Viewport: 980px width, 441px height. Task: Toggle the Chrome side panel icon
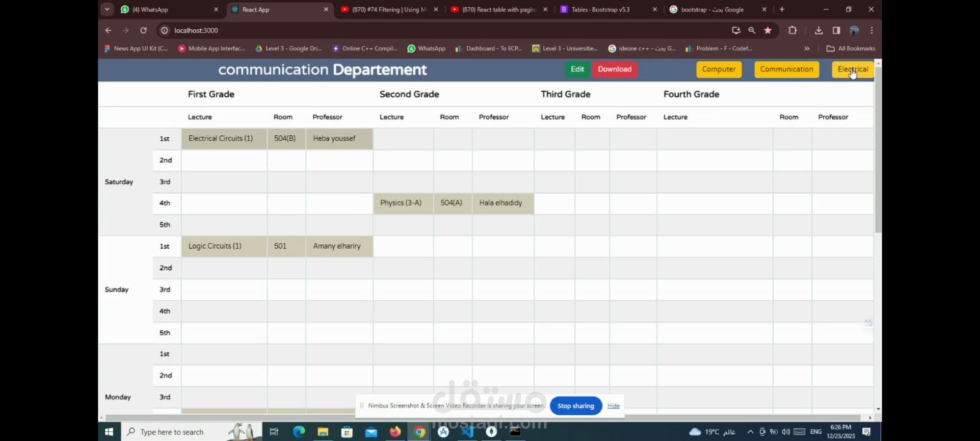837,30
